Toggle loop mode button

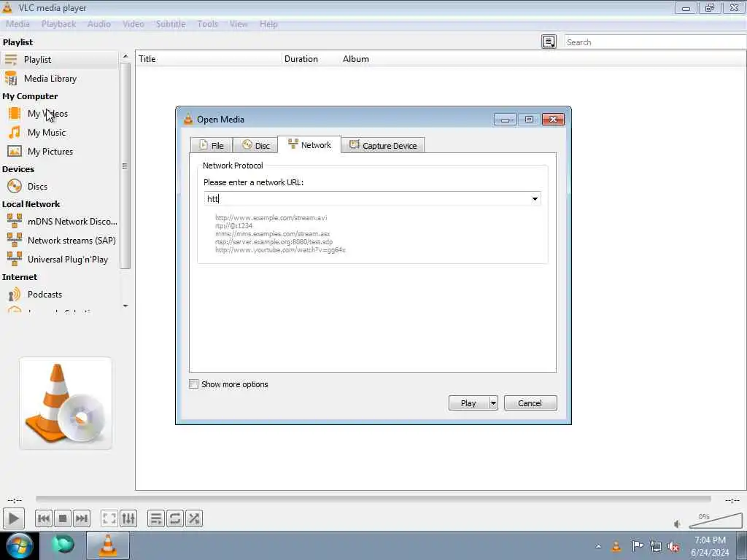pyautogui.click(x=175, y=518)
